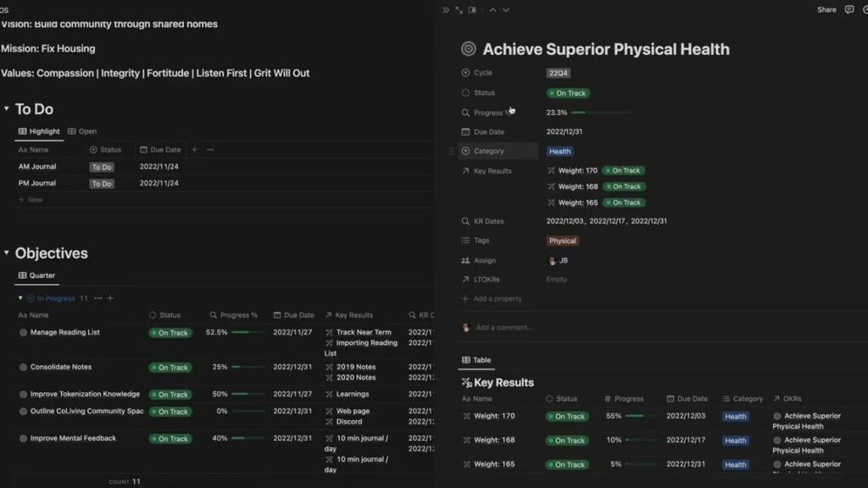The width and height of the screenshot is (868, 488).
Task: Open the On Track status dropdown
Action: (568, 93)
